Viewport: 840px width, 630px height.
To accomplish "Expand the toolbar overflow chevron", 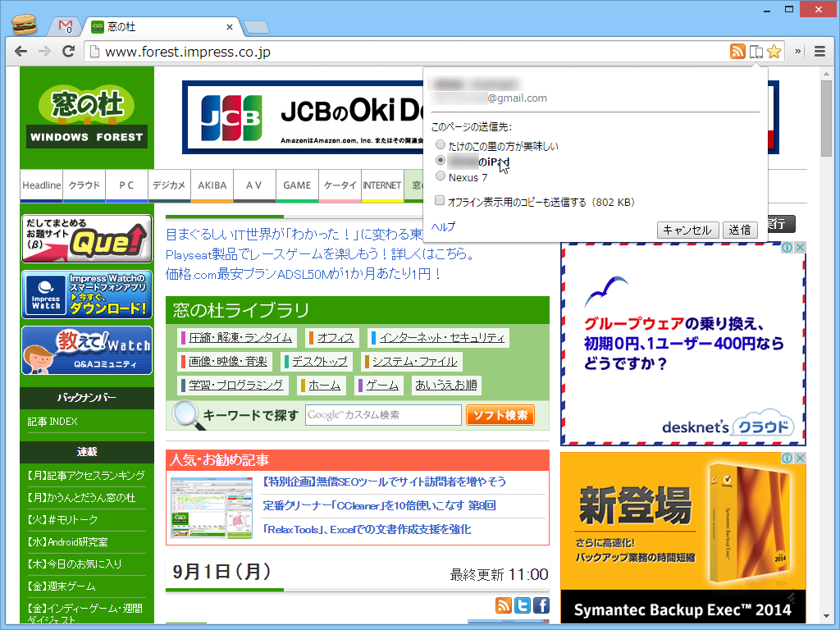I will [x=797, y=51].
